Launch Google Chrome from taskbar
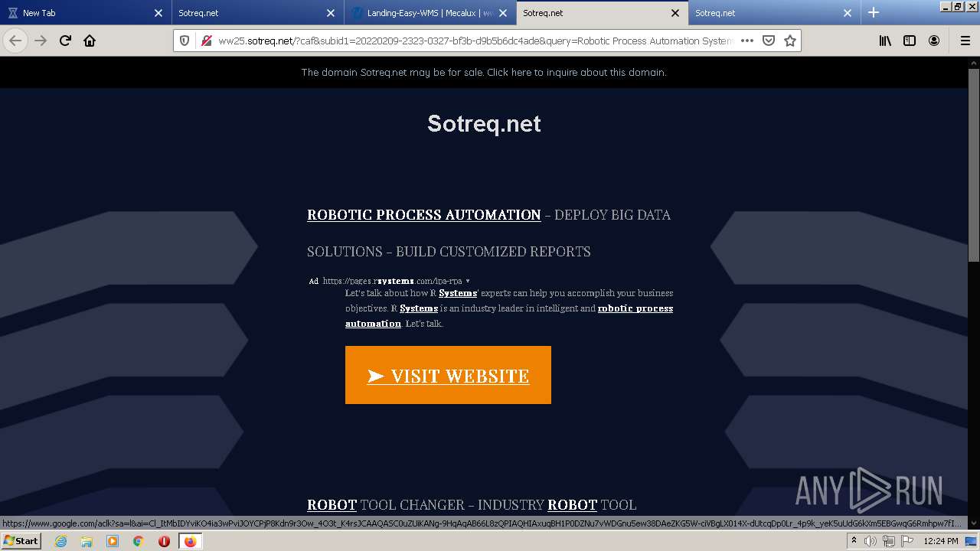 coord(139,541)
